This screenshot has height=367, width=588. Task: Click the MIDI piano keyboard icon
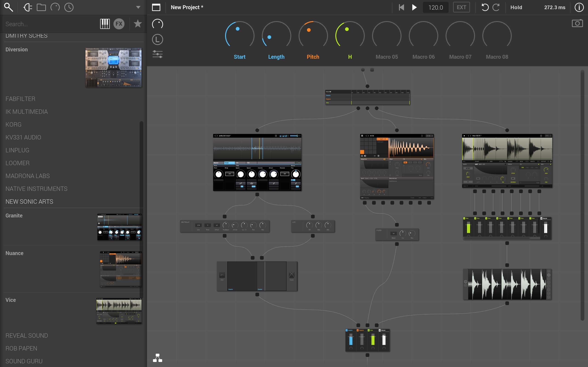(104, 24)
